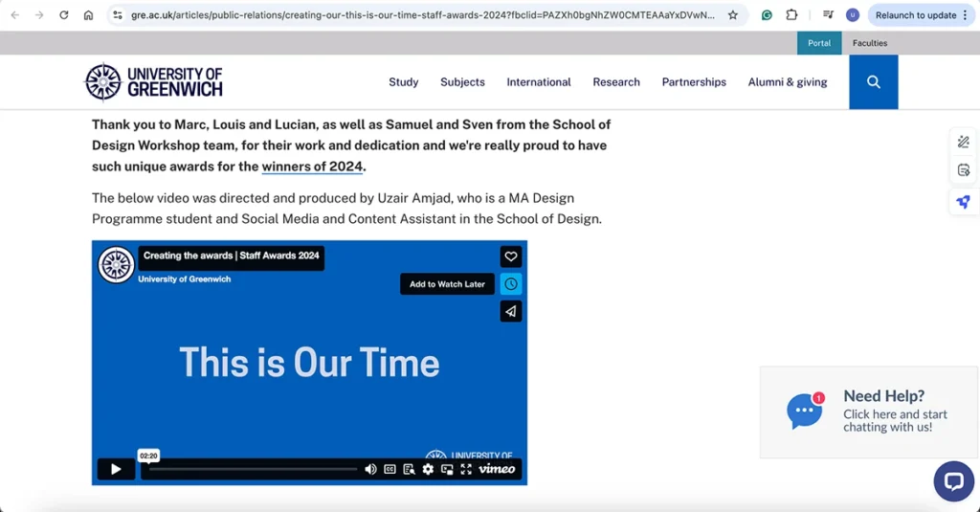Seek along the video progress bar
Image resolution: width=980 pixels, height=512 pixels.
(x=254, y=469)
